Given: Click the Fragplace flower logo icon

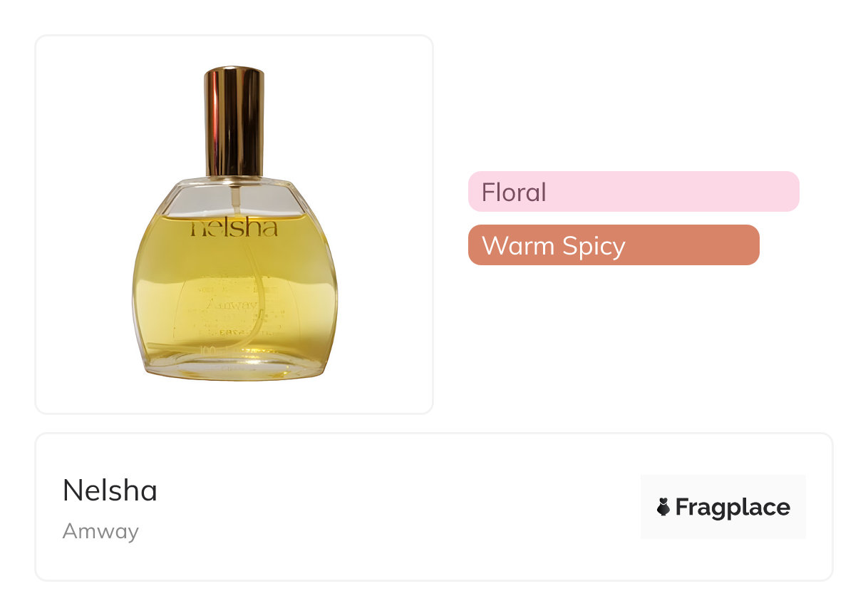Looking at the screenshot, I should click(x=663, y=508).
